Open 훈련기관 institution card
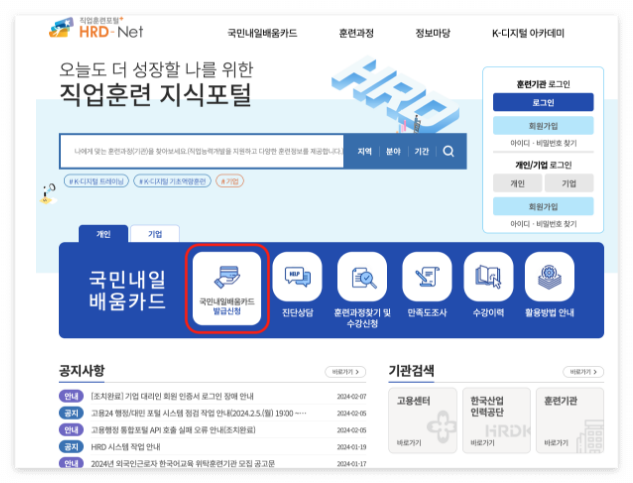 [x=570, y=420]
